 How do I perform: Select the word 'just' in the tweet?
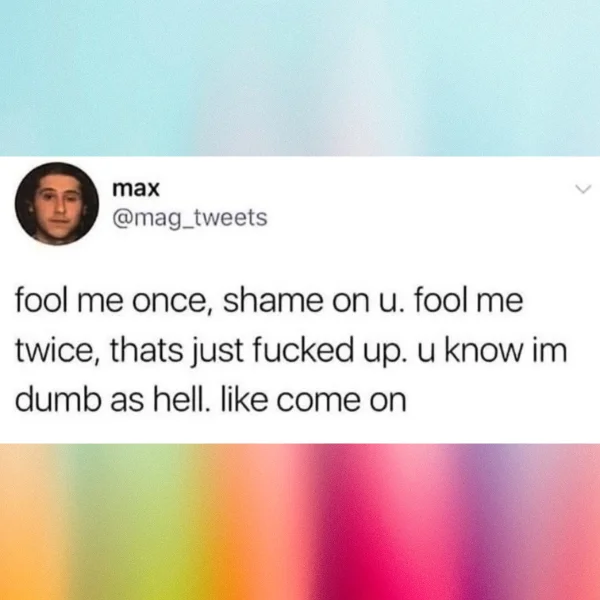click(217, 352)
